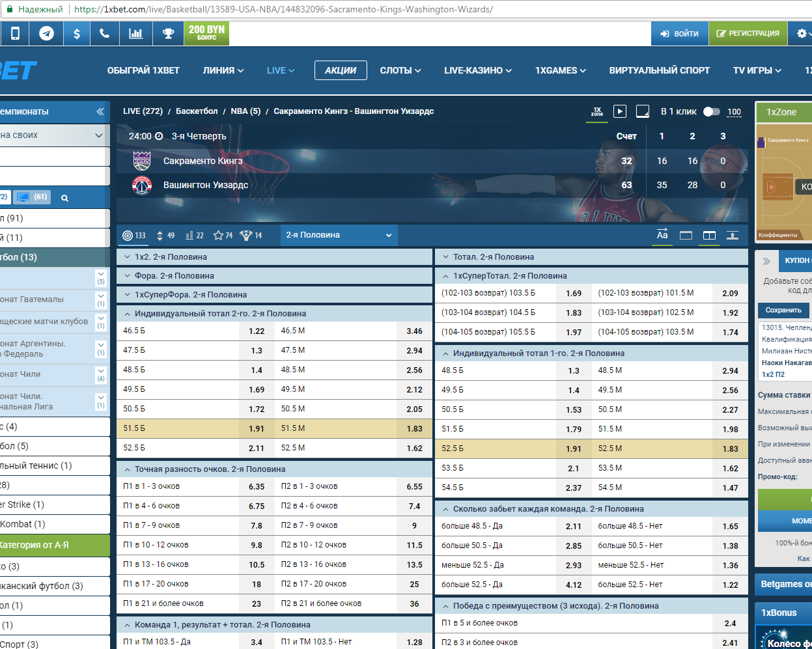Viewport: 812px width, 649px height.
Task: Toggle checkbox for Чемпионат Аргентины row
Action: click(101, 348)
